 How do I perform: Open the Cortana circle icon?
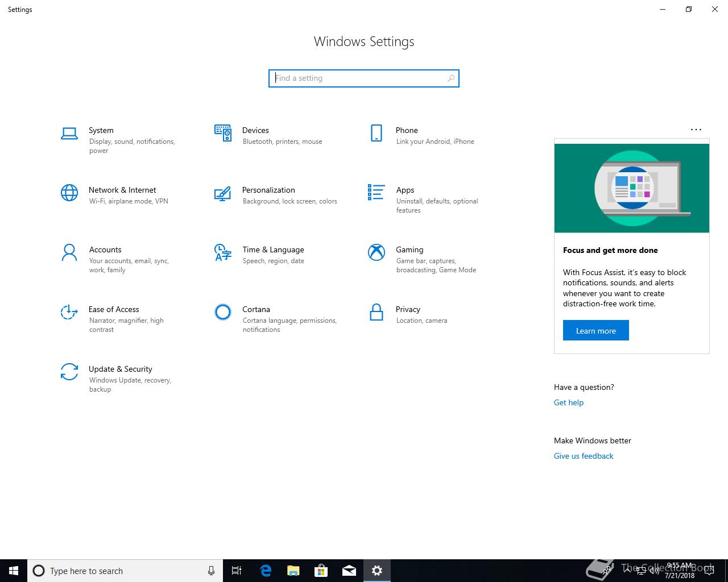pyautogui.click(x=223, y=312)
